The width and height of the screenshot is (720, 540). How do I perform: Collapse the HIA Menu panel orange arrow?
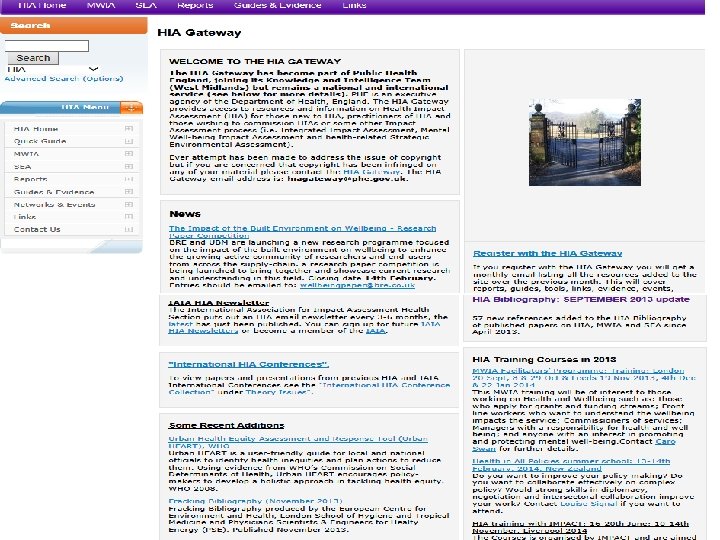click(131, 107)
